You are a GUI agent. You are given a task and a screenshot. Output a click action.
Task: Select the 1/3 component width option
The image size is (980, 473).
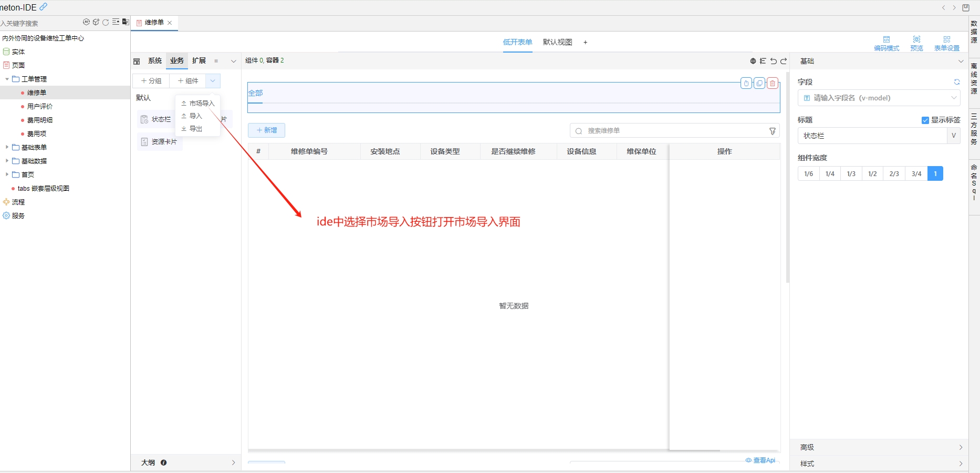[x=851, y=173]
